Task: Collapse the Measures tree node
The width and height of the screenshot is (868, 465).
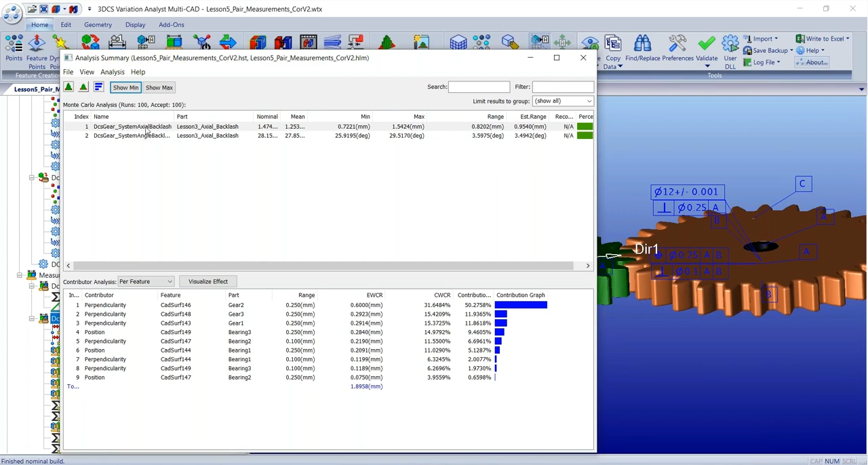Action: point(20,275)
